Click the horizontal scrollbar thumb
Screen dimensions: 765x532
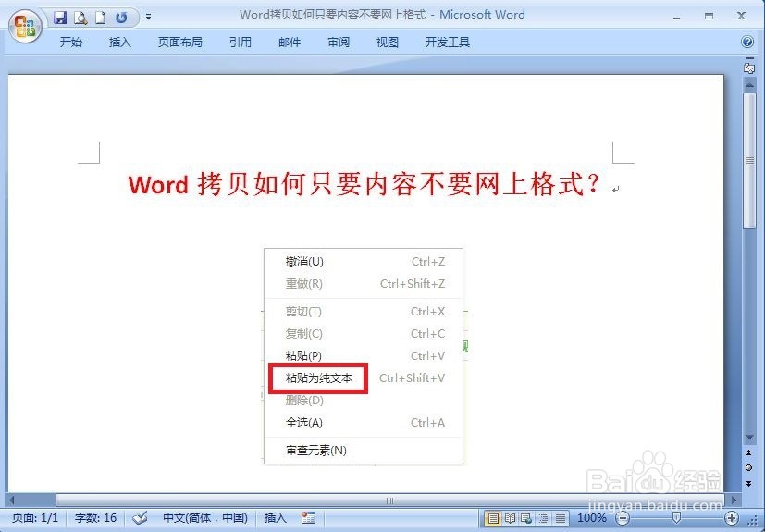(x=389, y=501)
